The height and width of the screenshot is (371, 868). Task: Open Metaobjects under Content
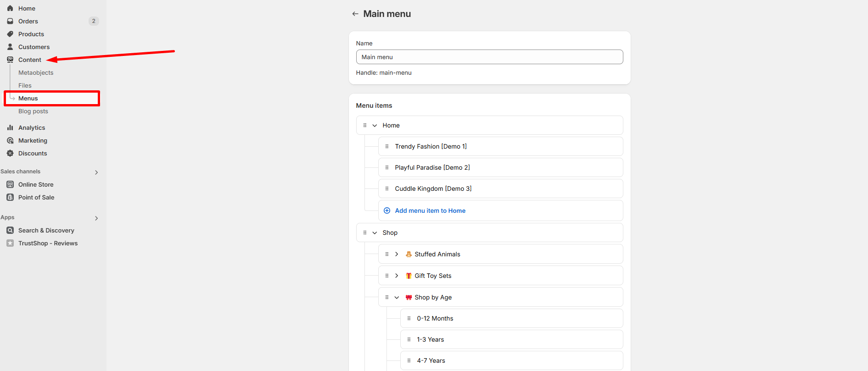(36, 72)
